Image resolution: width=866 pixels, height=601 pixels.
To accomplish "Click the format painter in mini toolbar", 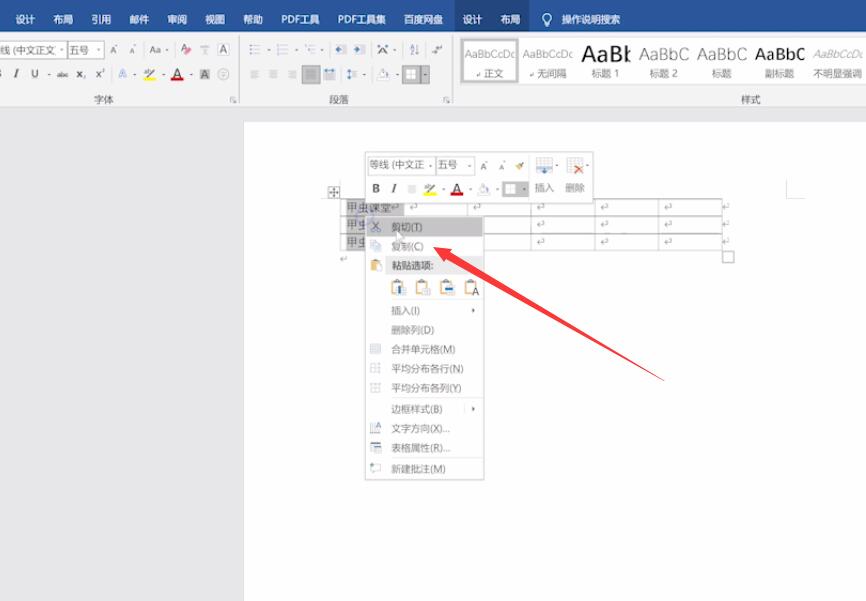I will [x=519, y=165].
